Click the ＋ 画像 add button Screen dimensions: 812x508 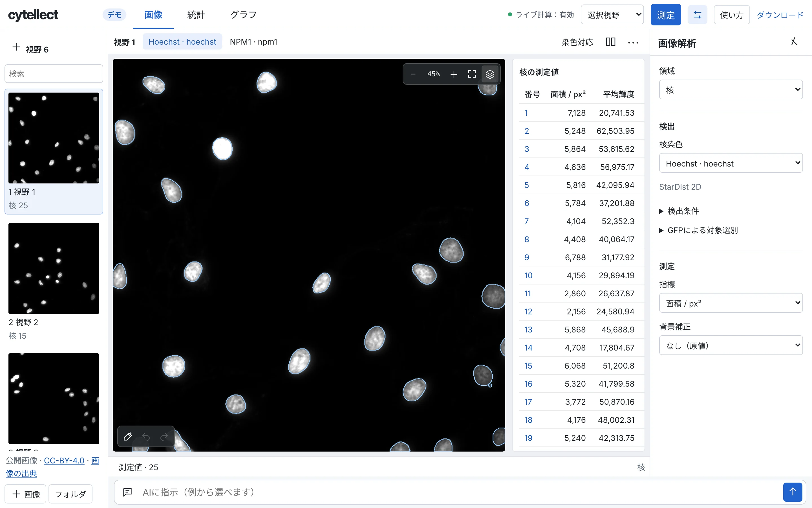point(25,494)
